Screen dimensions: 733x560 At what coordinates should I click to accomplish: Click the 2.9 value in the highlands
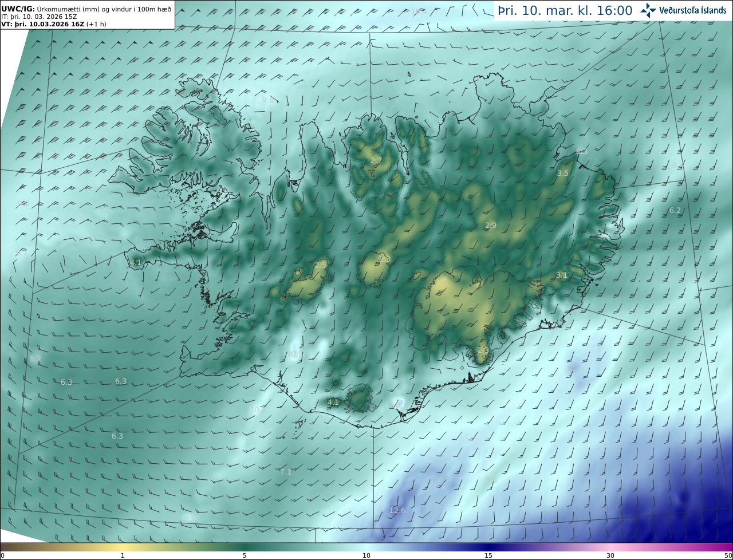[x=491, y=226]
